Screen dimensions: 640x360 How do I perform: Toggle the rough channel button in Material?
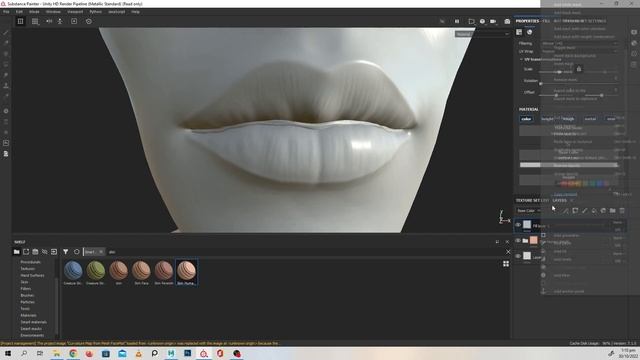click(x=569, y=119)
